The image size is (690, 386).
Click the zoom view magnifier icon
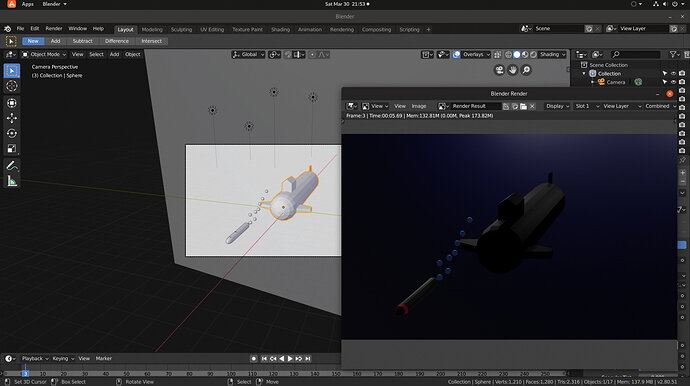pos(526,70)
